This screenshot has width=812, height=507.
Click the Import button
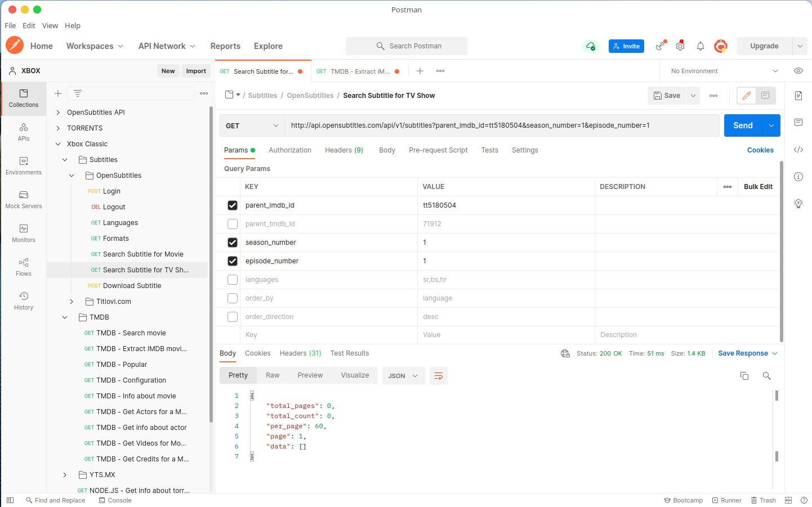tap(196, 71)
